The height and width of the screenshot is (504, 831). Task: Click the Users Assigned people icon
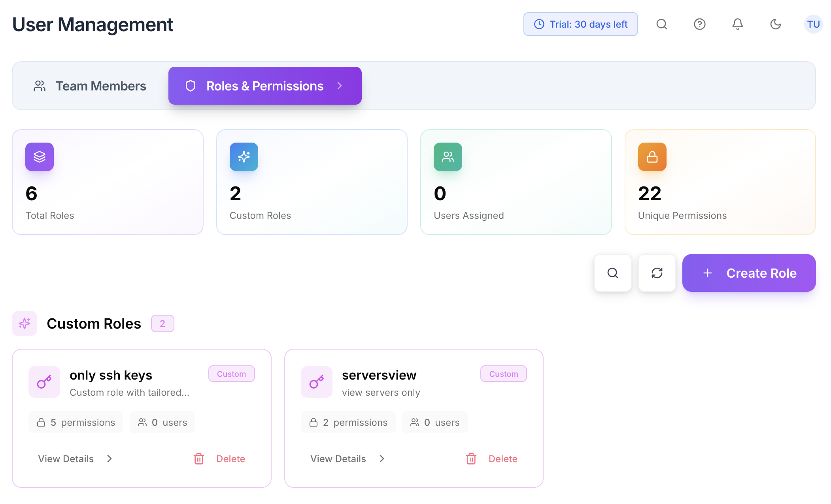448,157
